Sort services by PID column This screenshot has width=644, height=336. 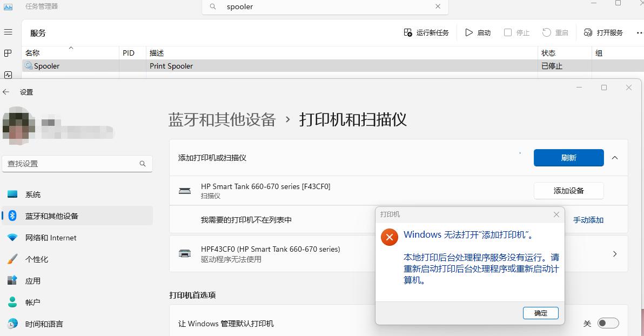[133, 53]
